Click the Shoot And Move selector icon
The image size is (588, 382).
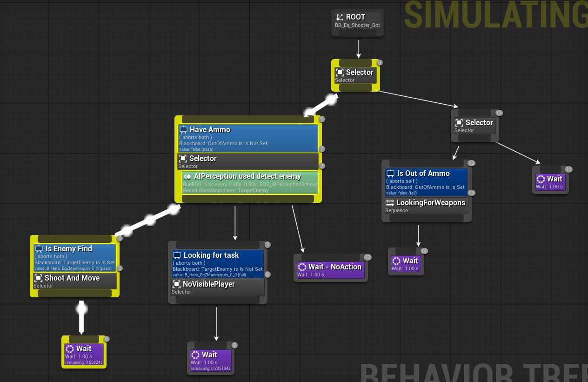(x=39, y=278)
